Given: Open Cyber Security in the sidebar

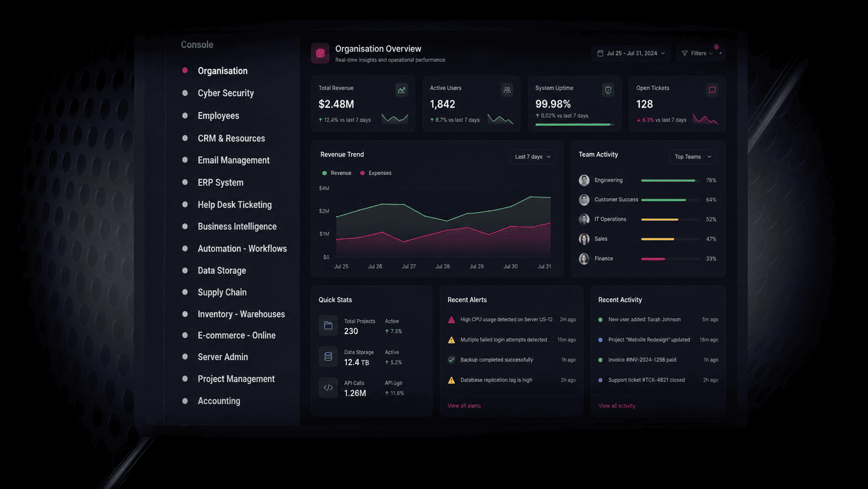Looking at the screenshot, I should click(225, 93).
